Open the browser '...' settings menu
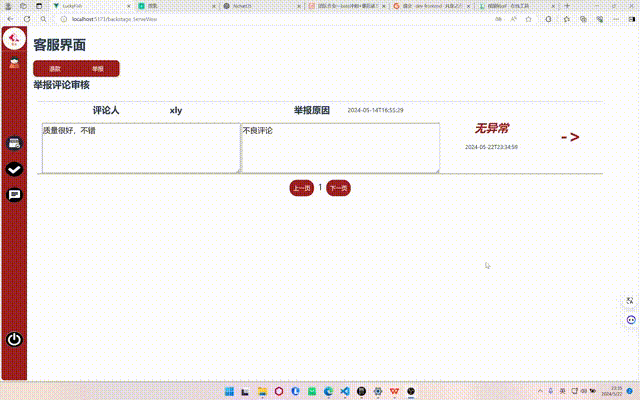Image resolution: width=640 pixels, height=400 pixels. tap(616, 19)
